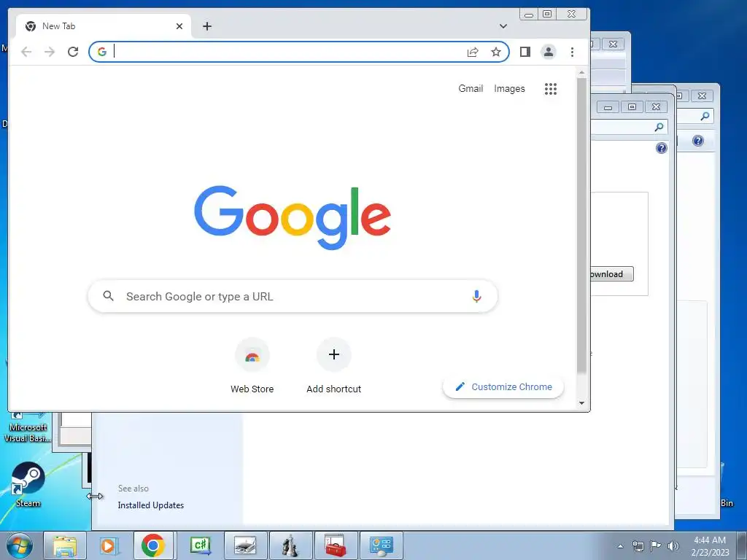Viewport: 747px width, 560px height.
Task: Open Chrome three-dot menu
Action: pyautogui.click(x=572, y=52)
